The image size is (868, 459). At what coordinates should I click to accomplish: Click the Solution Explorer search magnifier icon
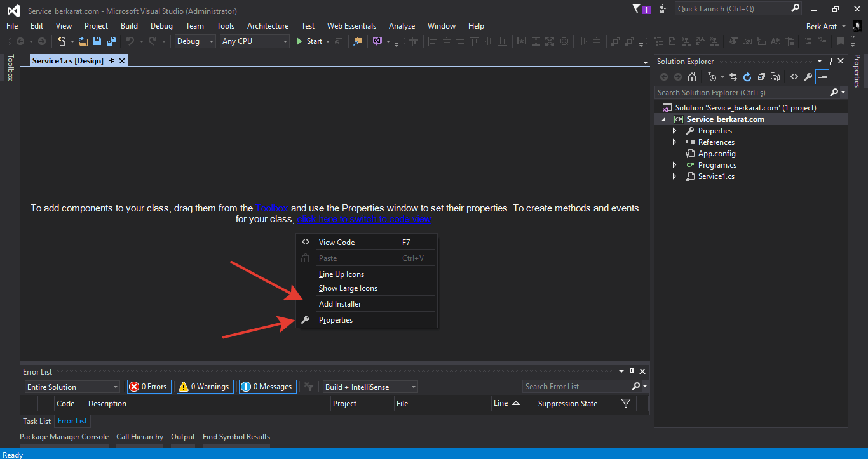(834, 93)
